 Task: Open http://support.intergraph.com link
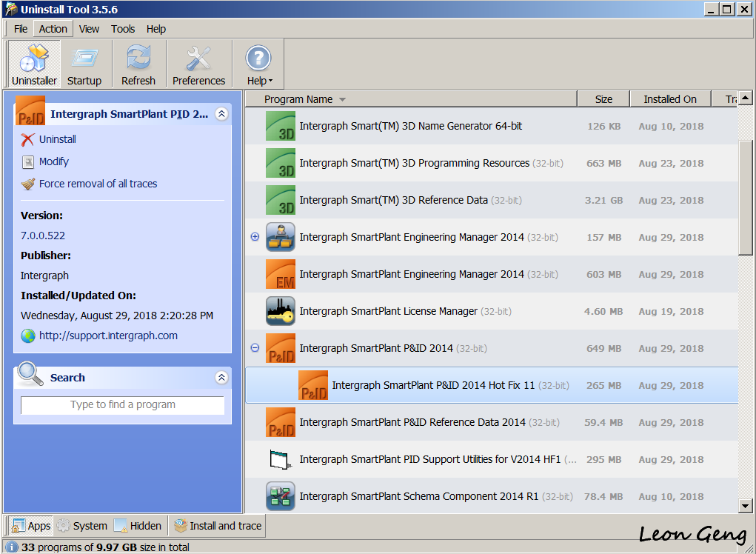click(x=108, y=336)
